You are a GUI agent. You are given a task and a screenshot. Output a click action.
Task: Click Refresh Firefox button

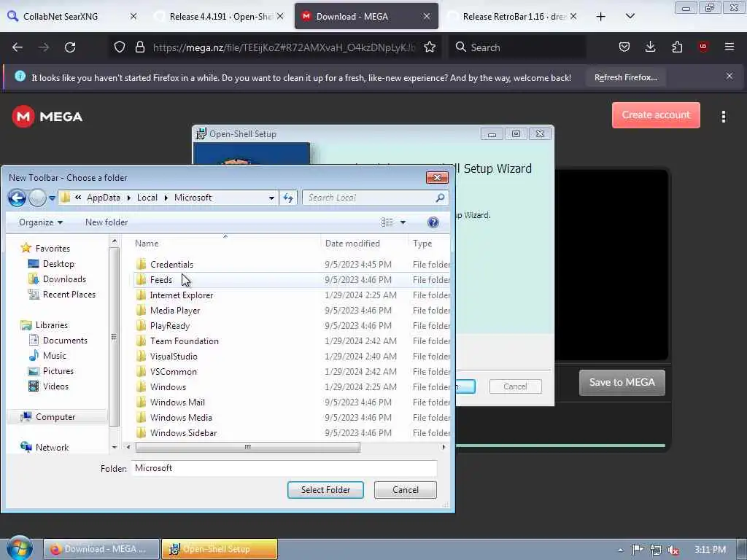pos(625,77)
